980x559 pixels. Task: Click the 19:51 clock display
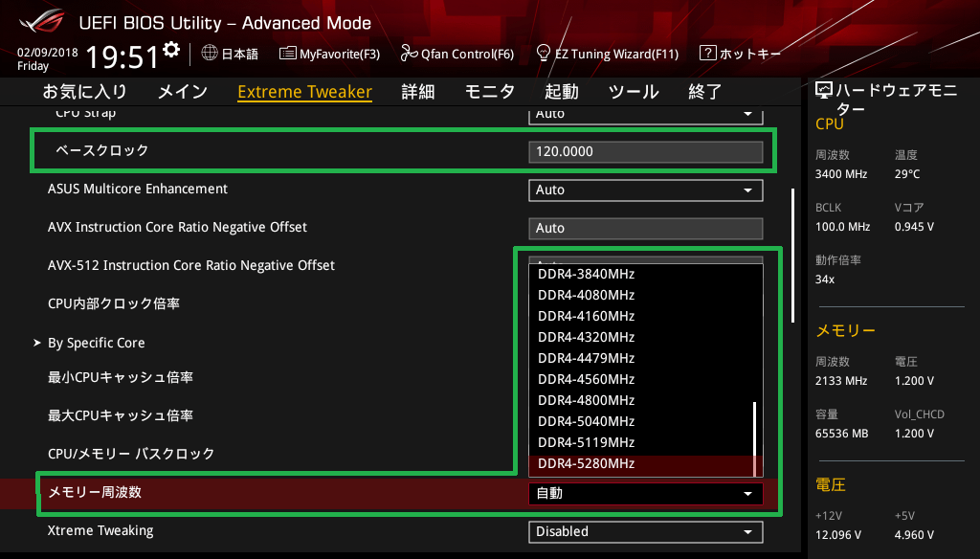point(122,56)
